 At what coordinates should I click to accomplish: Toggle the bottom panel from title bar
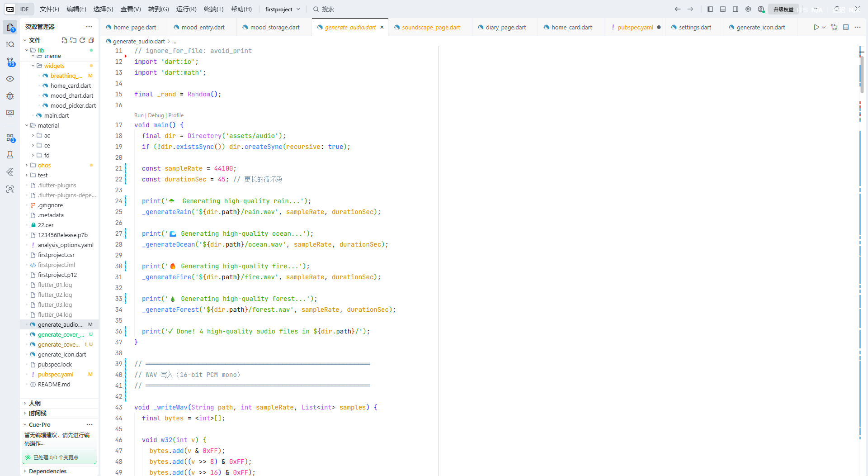[723, 9]
